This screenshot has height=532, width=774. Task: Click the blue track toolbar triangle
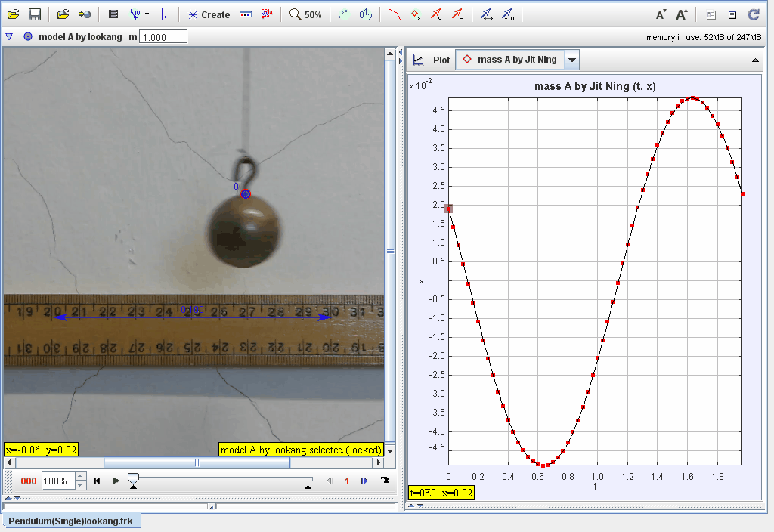tap(9, 36)
